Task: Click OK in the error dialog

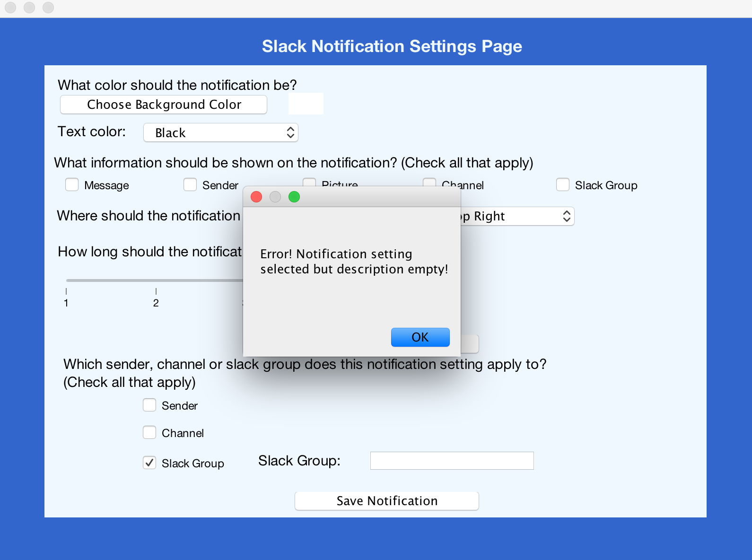Action: point(420,337)
